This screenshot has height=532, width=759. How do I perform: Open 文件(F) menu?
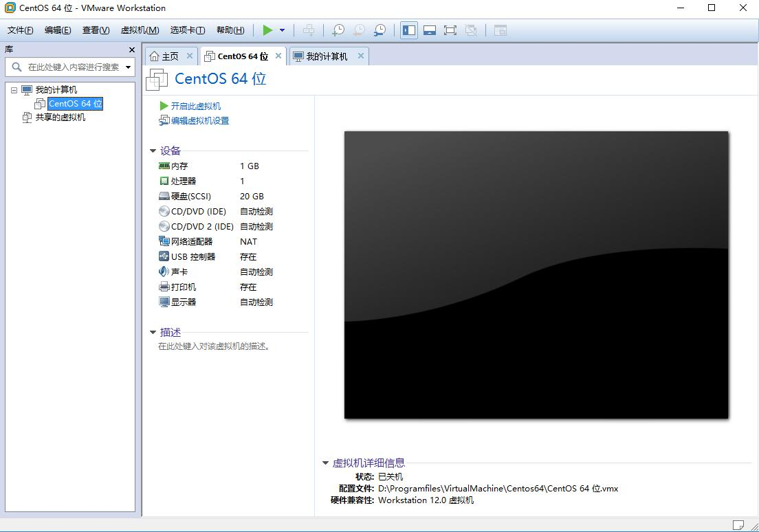click(21, 30)
